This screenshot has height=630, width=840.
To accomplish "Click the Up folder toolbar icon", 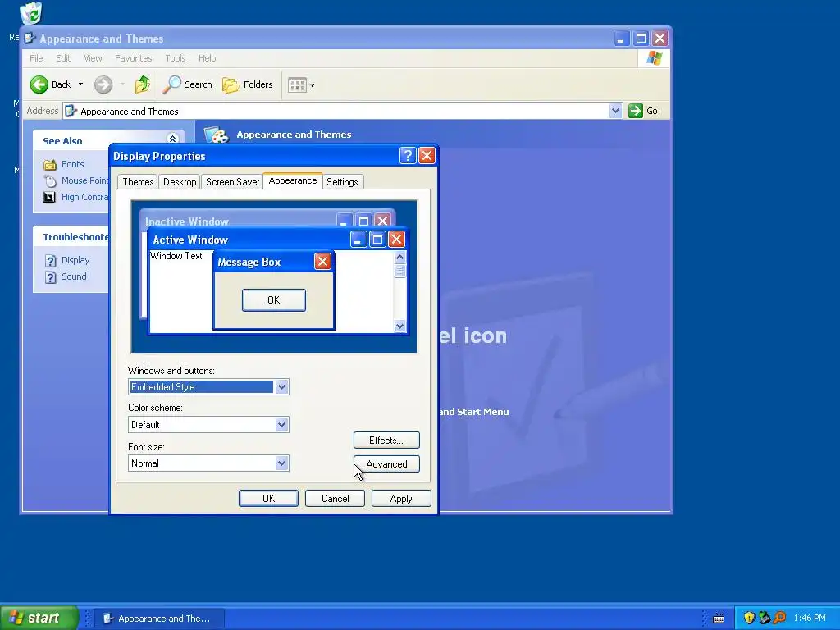I will click(142, 84).
